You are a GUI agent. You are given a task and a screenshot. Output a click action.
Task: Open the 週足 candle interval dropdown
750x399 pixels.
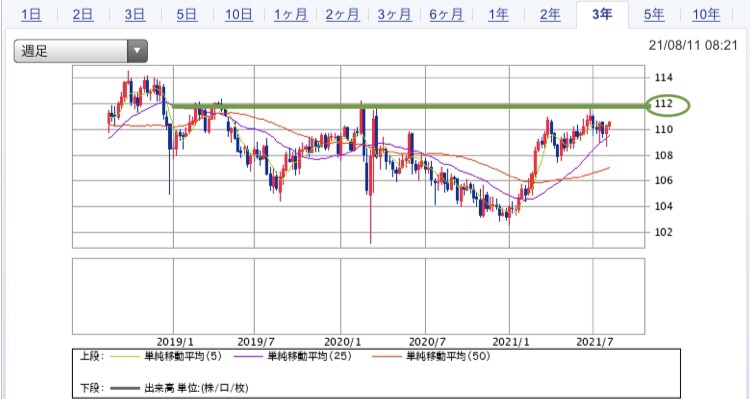click(x=80, y=51)
